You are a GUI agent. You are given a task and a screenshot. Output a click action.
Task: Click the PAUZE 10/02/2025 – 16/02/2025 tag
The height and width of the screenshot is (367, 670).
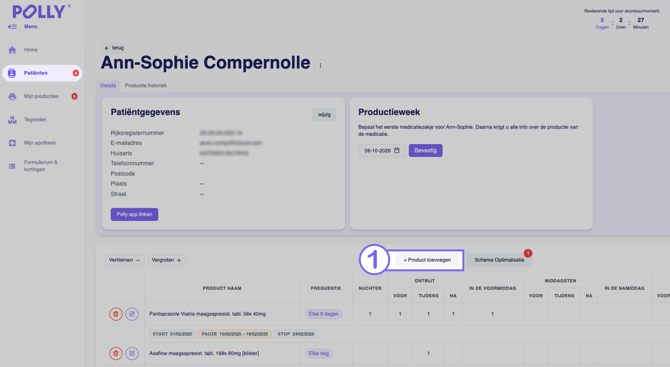[x=235, y=334]
